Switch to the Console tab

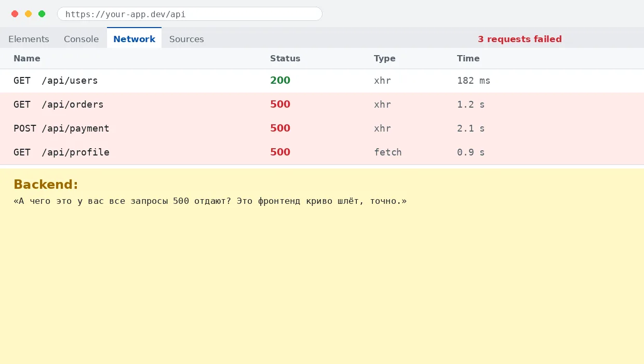[x=81, y=39]
